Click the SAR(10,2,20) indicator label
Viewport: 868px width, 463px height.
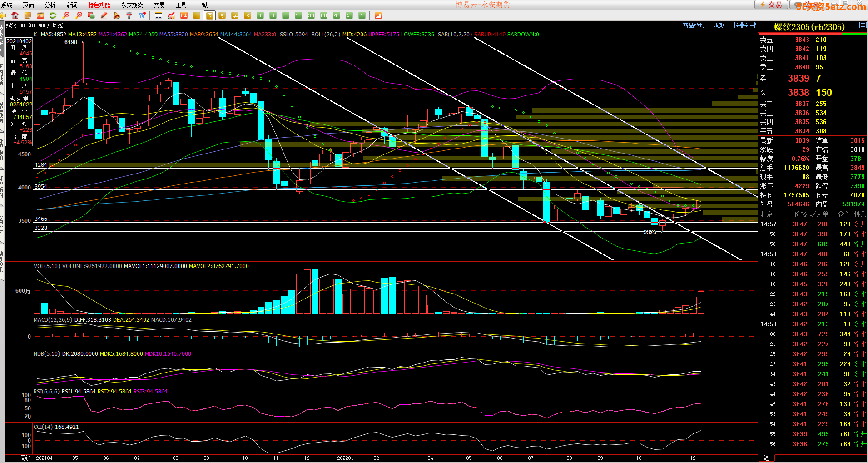coord(455,35)
